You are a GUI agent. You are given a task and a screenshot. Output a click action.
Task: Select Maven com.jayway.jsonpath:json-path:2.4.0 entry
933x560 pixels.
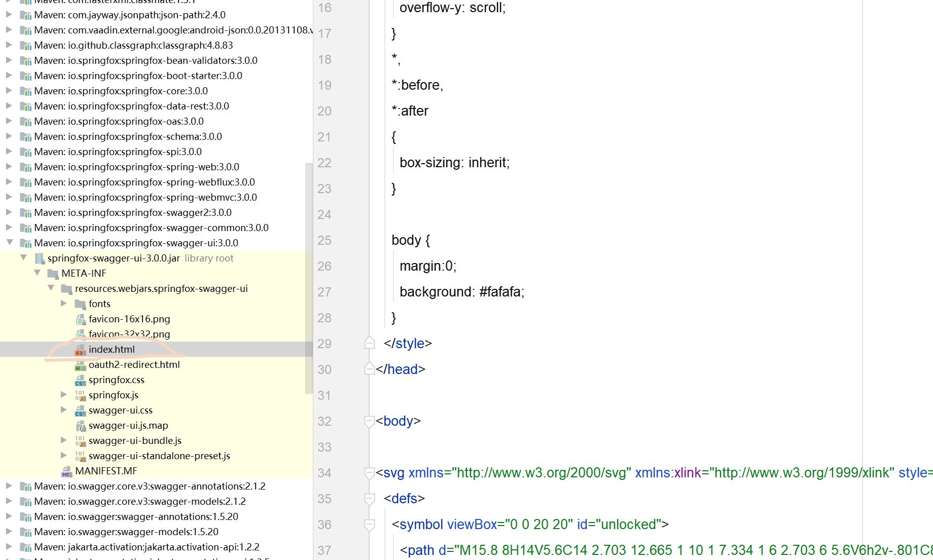(130, 15)
